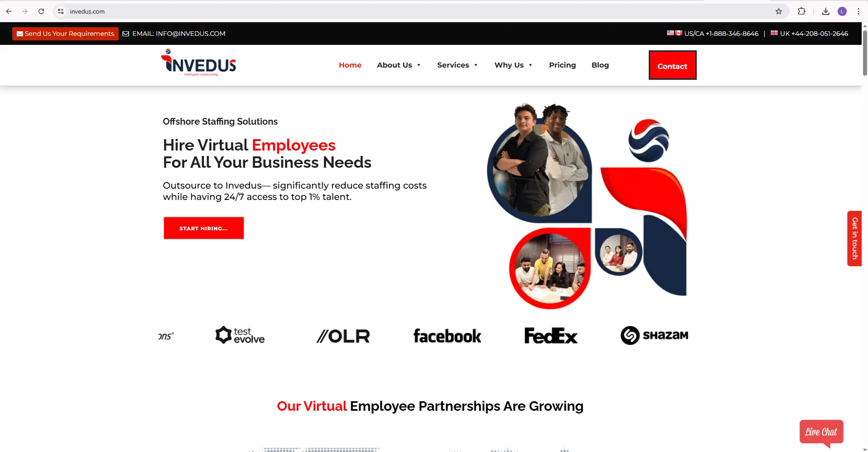Open the Live Chat bubble
The image size is (868, 452).
tap(821, 433)
